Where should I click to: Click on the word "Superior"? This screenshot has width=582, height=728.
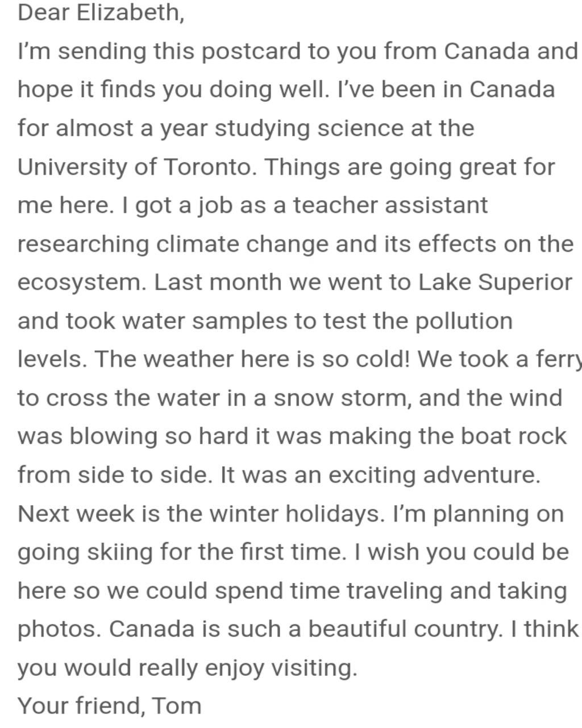pos(526,283)
